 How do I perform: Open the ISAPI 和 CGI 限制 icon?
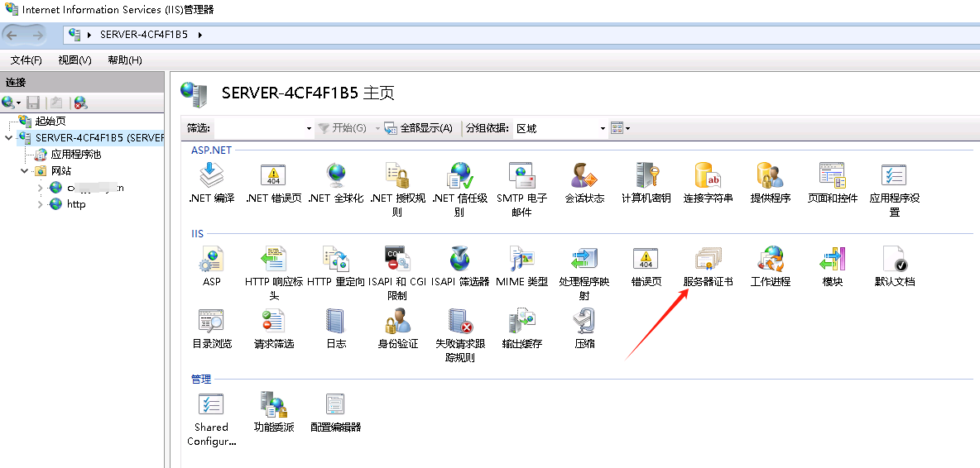point(397,258)
